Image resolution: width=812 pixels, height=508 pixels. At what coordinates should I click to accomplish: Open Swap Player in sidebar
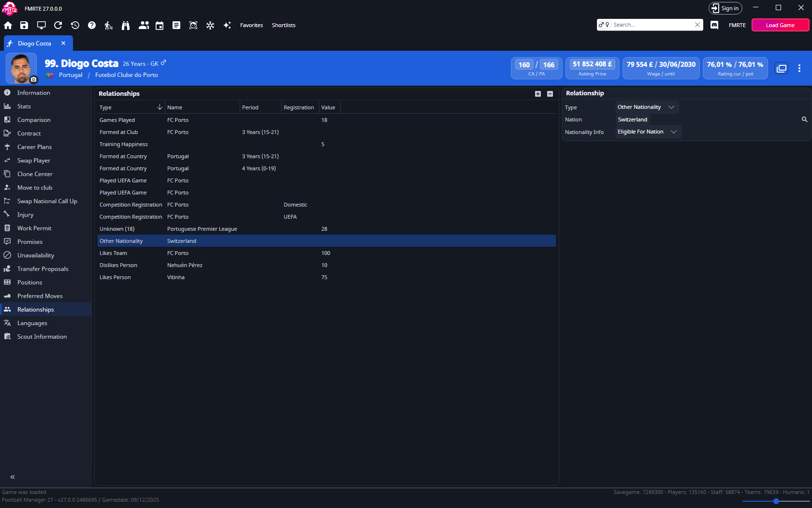pos(45,161)
